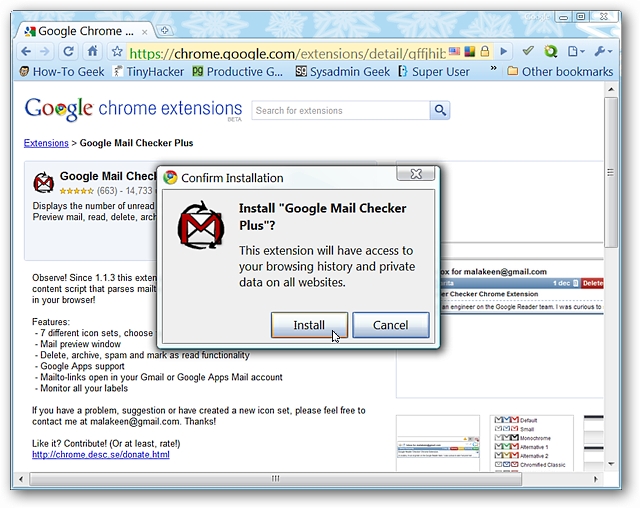
Task: Minimize the Chrome window
Action: (x=563, y=17)
